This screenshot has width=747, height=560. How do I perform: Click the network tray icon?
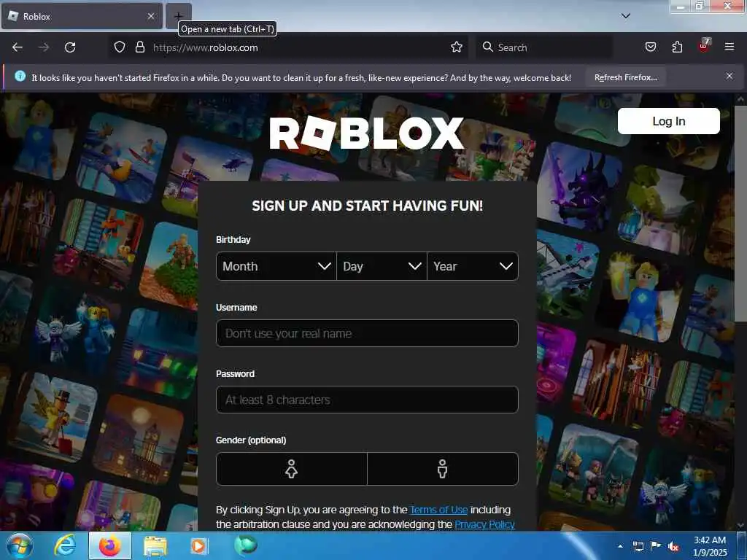(x=638, y=546)
